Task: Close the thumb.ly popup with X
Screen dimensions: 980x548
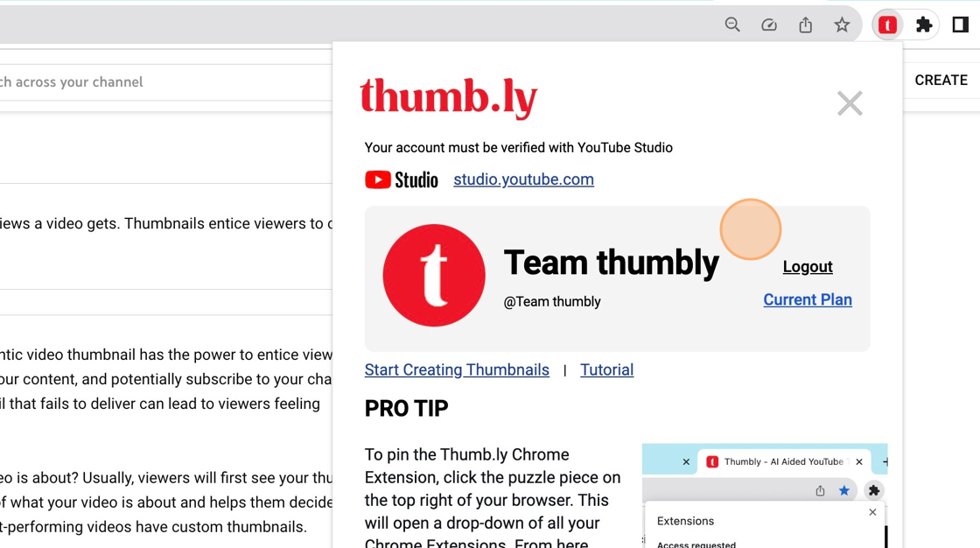Action: click(x=850, y=103)
